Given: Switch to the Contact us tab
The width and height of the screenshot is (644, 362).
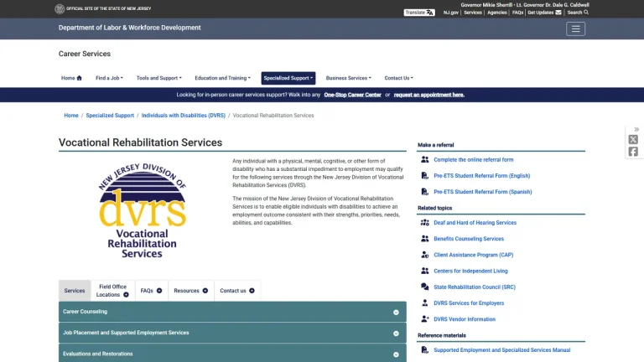Looking at the screenshot, I should click(x=237, y=291).
